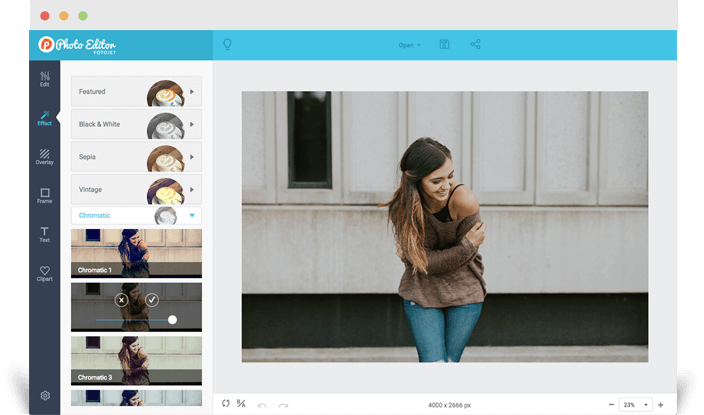Screen dimensions: 704x415
Task: Click the share icon
Action: coord(475,44)
